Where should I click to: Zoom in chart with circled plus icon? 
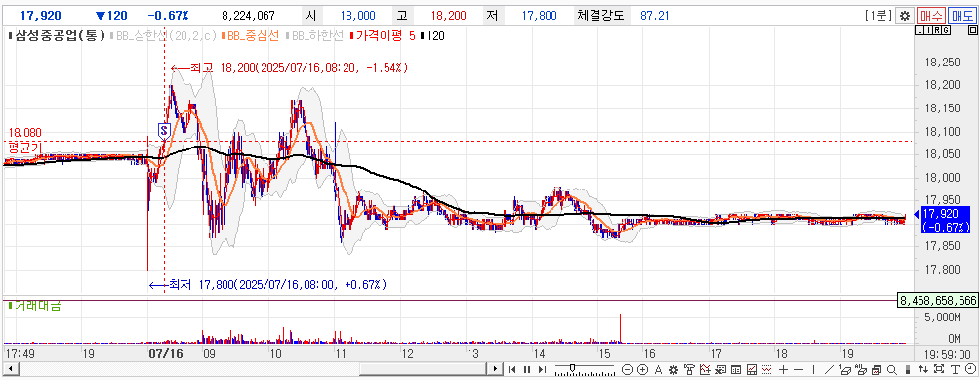(x=642, y=369)
